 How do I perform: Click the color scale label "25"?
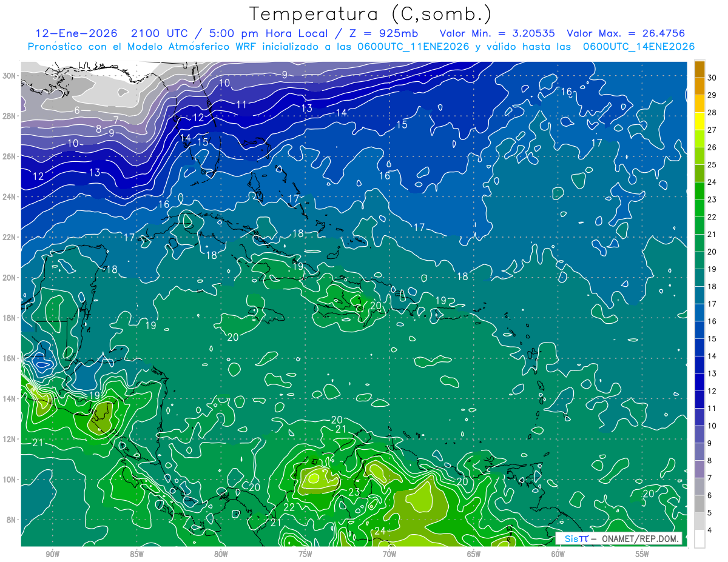(x=712, y=164)
